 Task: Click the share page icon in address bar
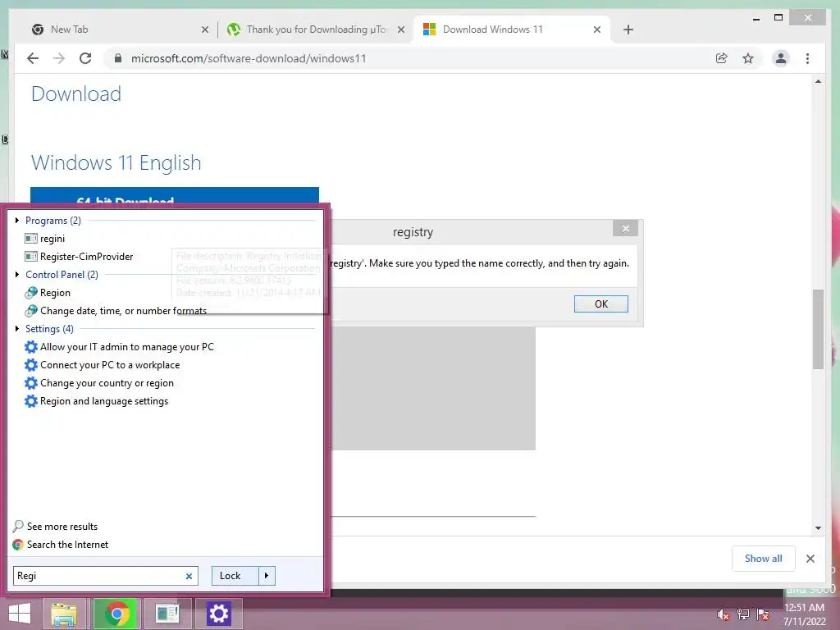pos(722,58)
